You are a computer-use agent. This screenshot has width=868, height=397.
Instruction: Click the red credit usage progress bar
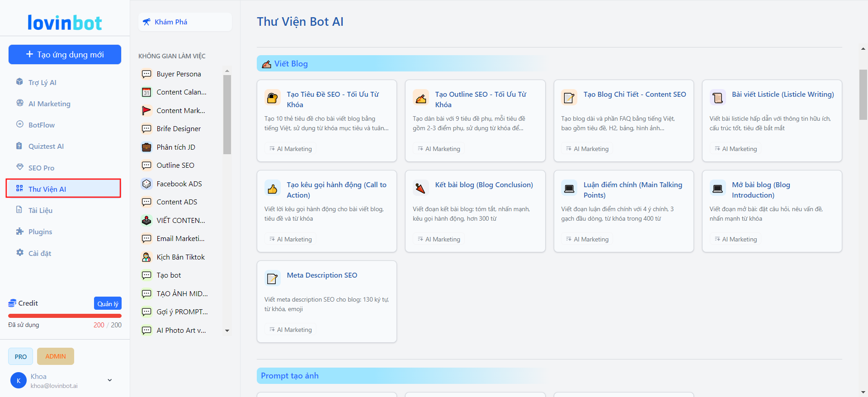tap(65, 316)
